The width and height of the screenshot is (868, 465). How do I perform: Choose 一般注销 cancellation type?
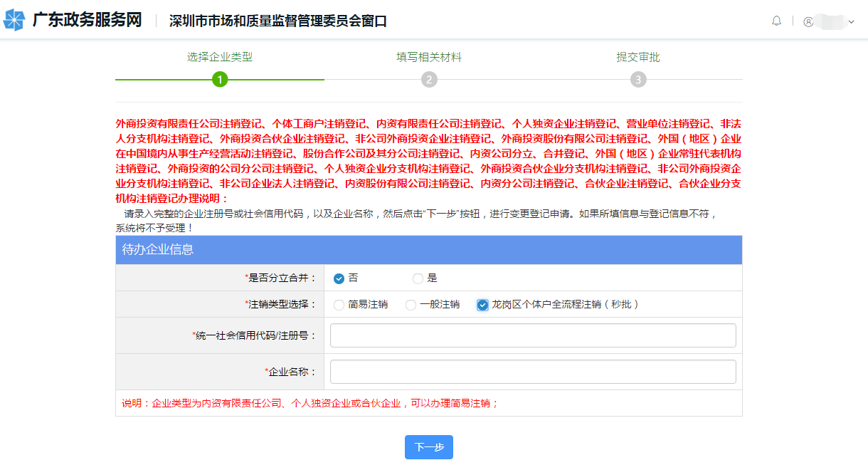coord(411,305)
